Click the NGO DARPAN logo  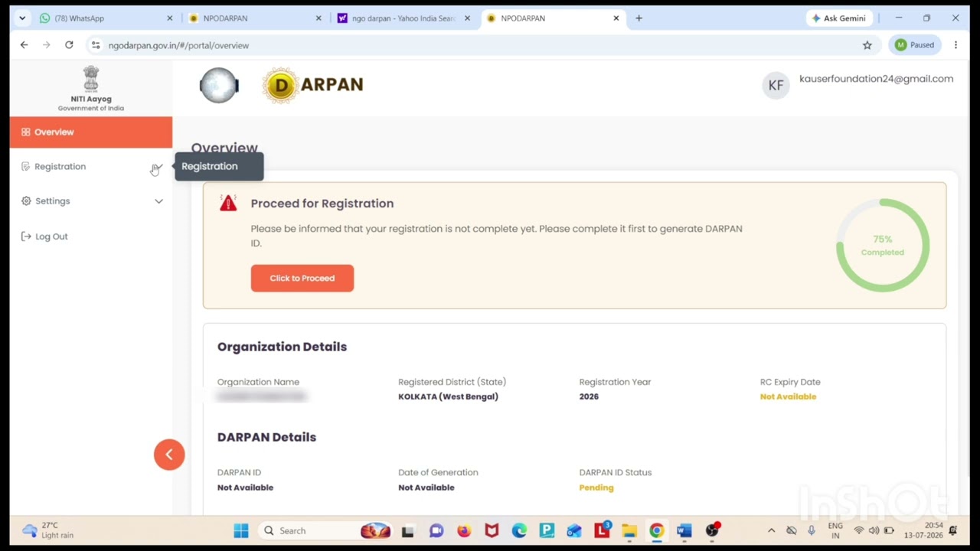(313, 85)
